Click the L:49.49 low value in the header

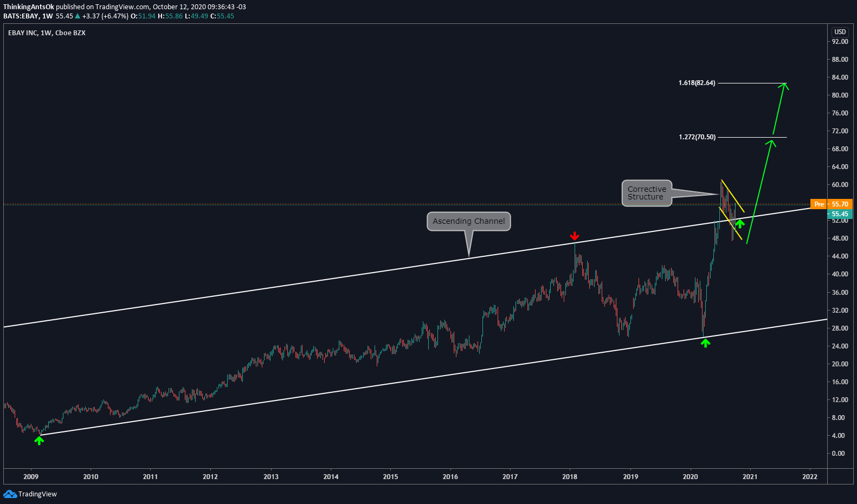pyautogui.click(x=196, y=16)
